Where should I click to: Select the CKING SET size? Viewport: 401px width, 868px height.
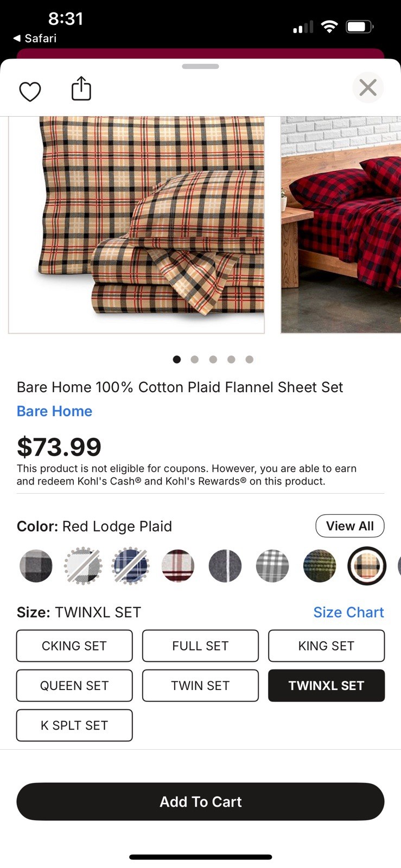tap(74, 646)
